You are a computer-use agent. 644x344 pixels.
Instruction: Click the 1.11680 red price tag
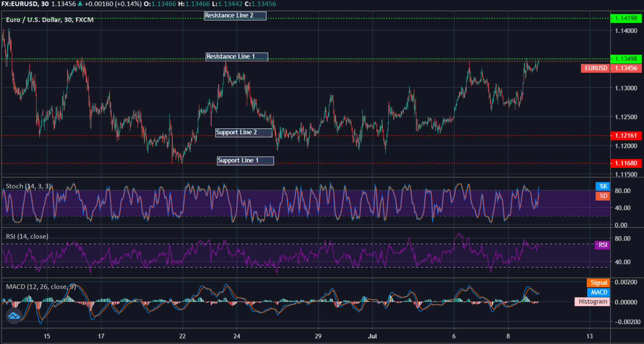pos(626,163)
